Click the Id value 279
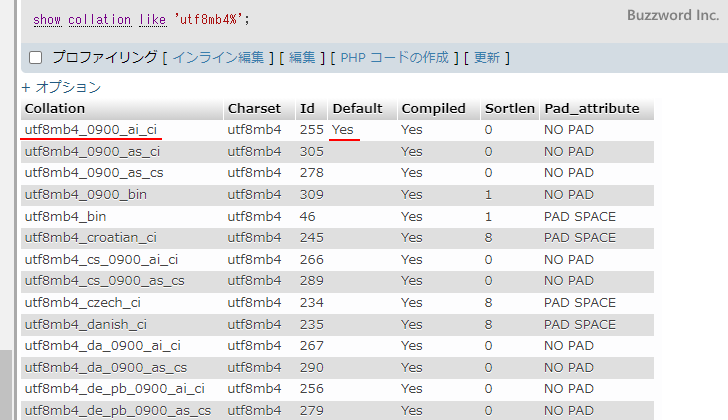 (312, 411)
